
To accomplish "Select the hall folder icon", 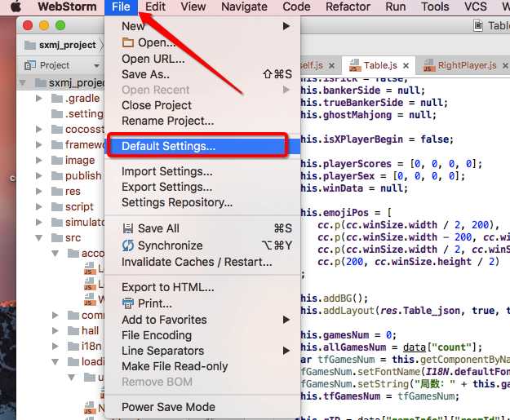I will click(73, 330).
